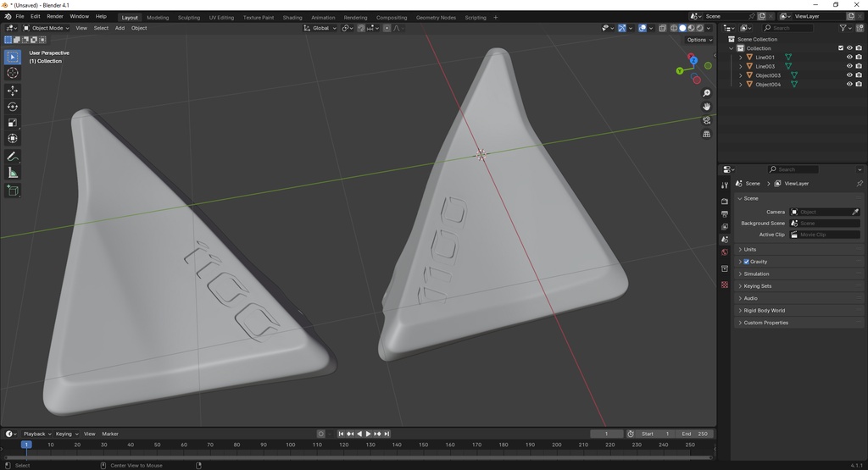868x470 pixels.
Task: Click the End frame field
Action: 695,434
